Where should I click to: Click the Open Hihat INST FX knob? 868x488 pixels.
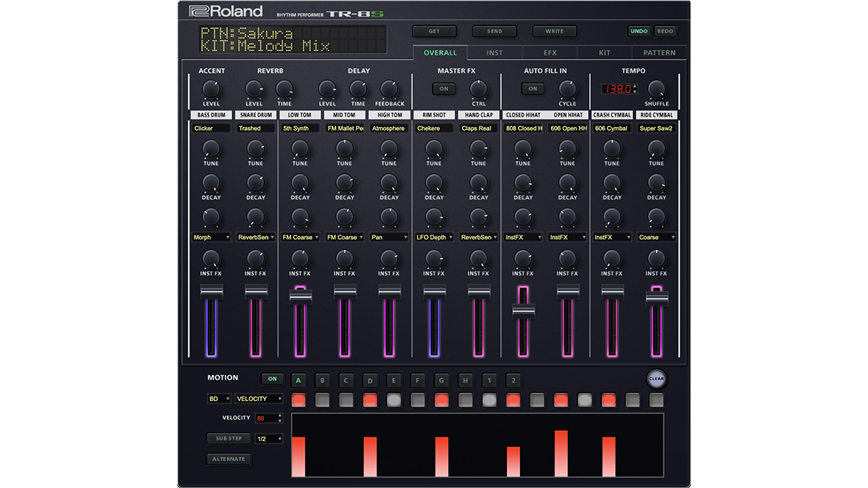[568, 259]
